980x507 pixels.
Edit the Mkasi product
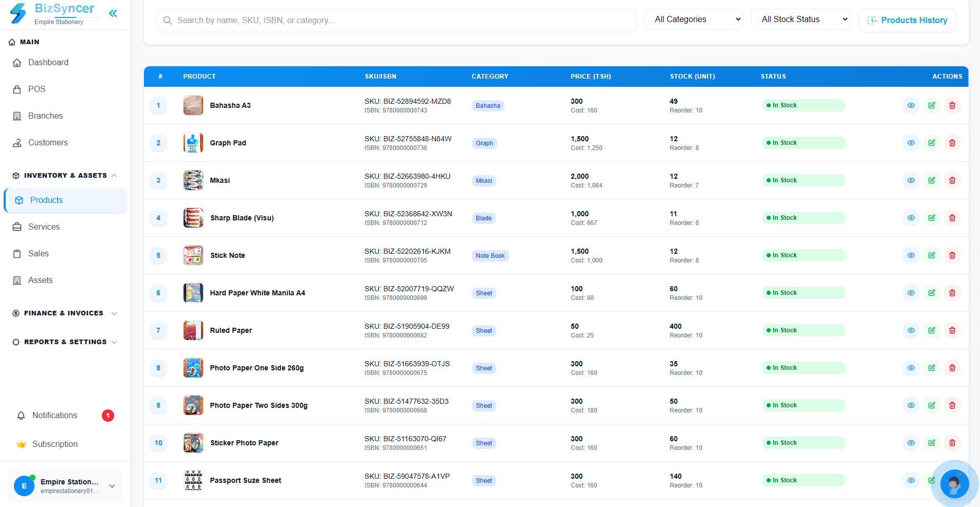pos(931,180)
